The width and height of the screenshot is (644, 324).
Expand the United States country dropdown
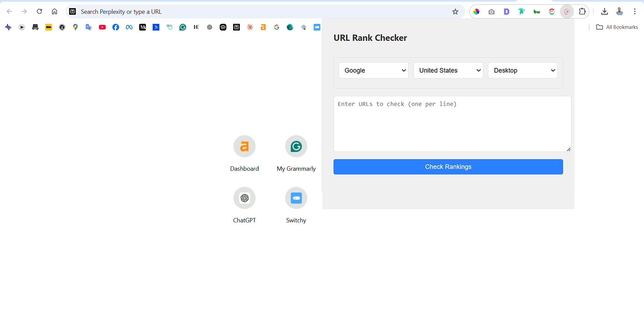pyautogui.click(x=448, y=70)
